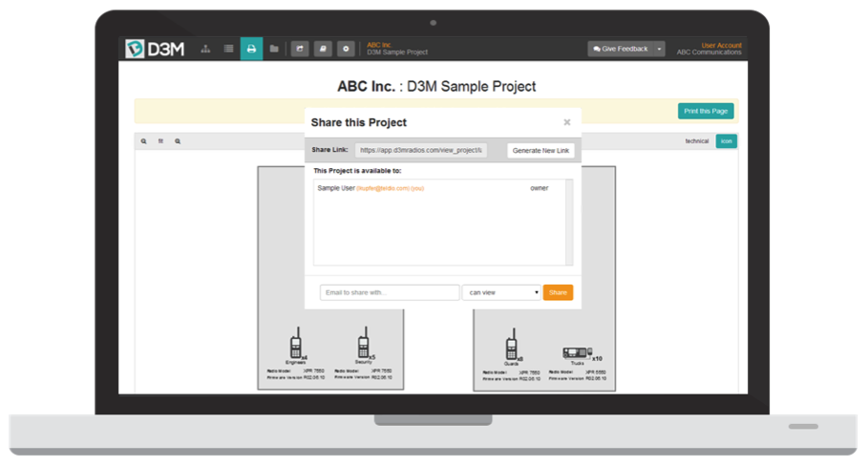
Task: Click the Share Link URL field
Action: coord(421,150)
